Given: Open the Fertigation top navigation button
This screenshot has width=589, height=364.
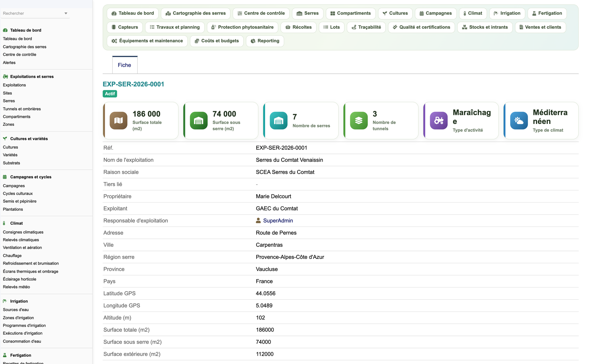Looking at the screenshot, I should (x=547, y=13).
